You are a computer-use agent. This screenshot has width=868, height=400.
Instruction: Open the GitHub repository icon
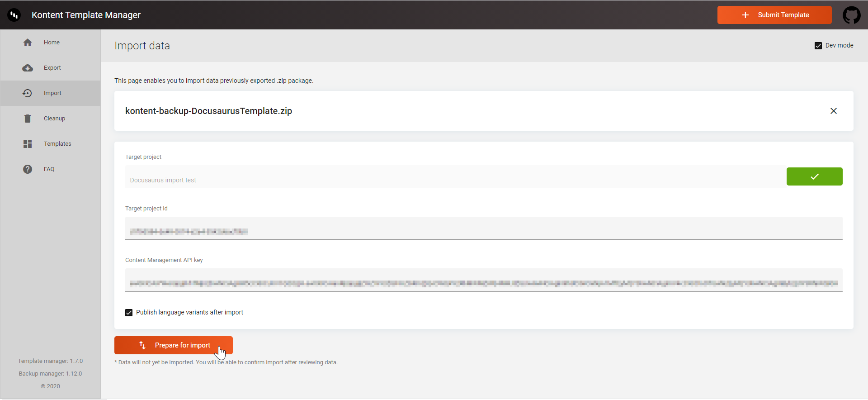pyautogui.click(x=851, y=15)
